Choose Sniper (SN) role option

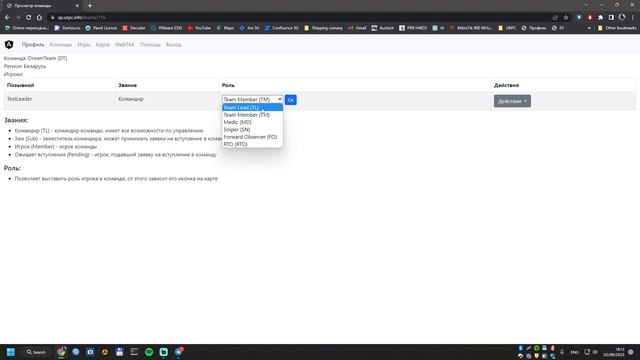[252, 129]
